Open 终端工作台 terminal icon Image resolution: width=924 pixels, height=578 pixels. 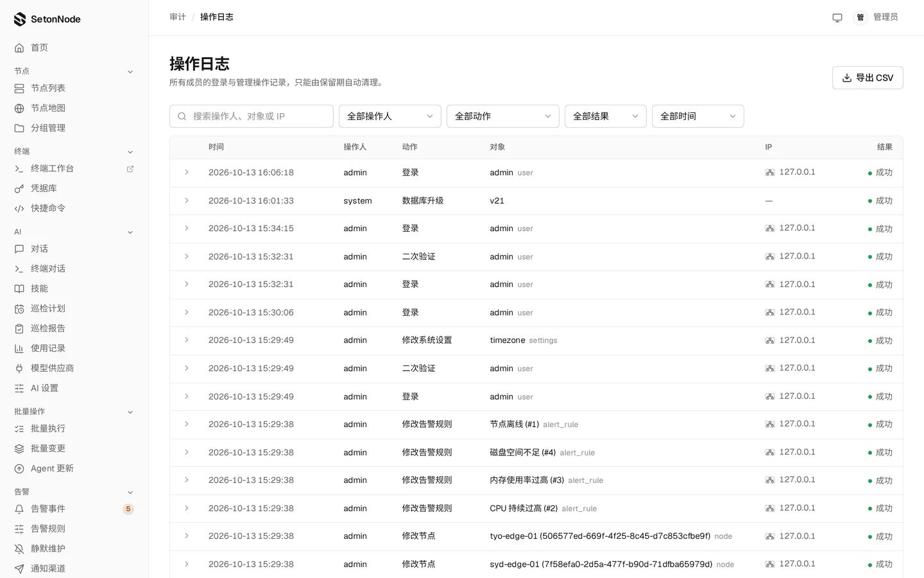tap(19, 168)
